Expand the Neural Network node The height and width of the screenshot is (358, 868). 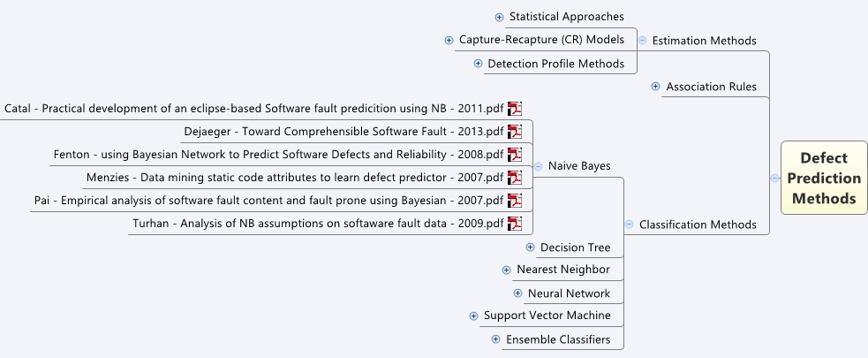click(x=517, y=293)
